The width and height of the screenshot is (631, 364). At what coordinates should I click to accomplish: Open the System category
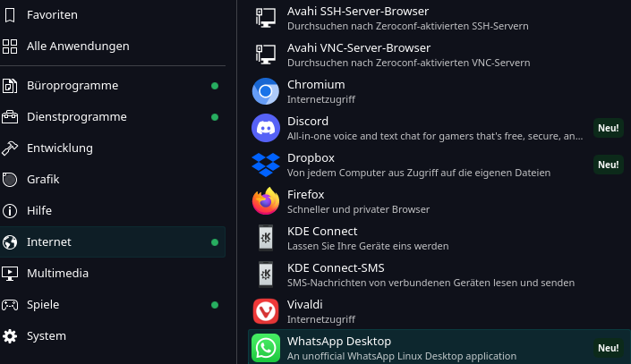click(47, 336)
